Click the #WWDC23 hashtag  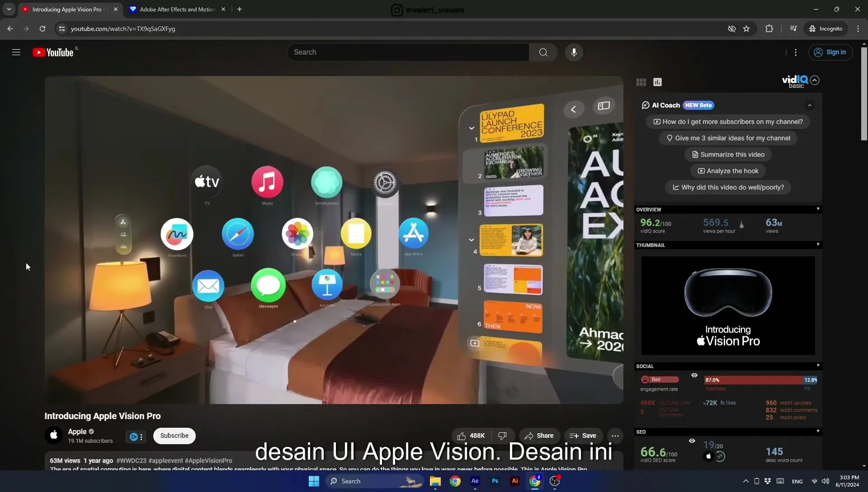(x=131, y=461)
